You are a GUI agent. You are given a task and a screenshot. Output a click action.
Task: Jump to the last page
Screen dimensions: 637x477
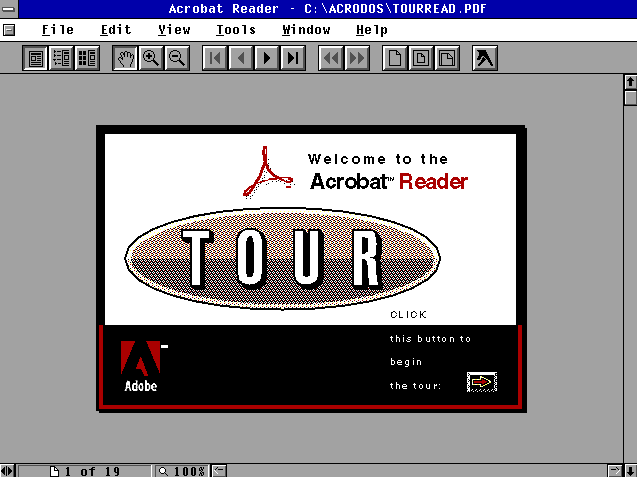coord(293,58)
